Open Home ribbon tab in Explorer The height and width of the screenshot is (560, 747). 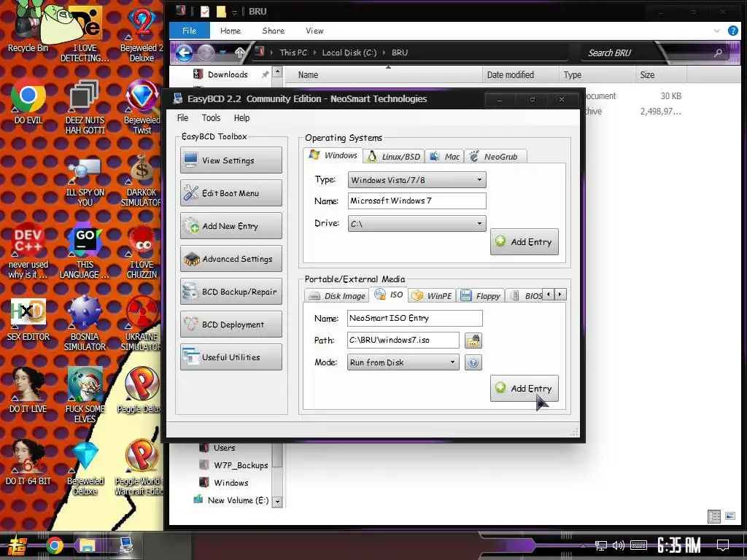click(230, 31)
